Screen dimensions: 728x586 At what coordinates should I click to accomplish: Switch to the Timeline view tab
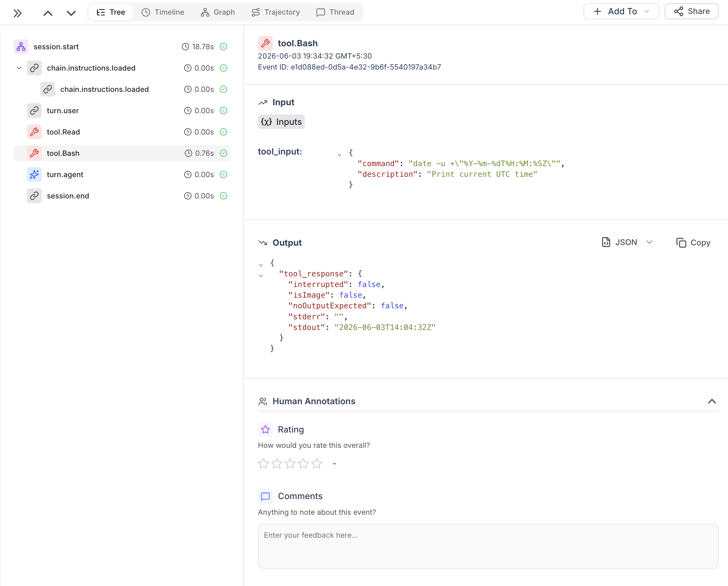163,12
